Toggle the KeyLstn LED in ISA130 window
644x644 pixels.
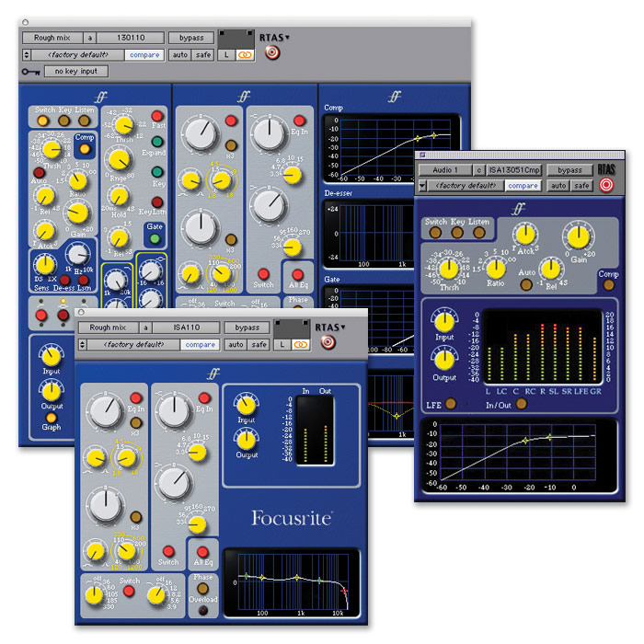(157, 201)
